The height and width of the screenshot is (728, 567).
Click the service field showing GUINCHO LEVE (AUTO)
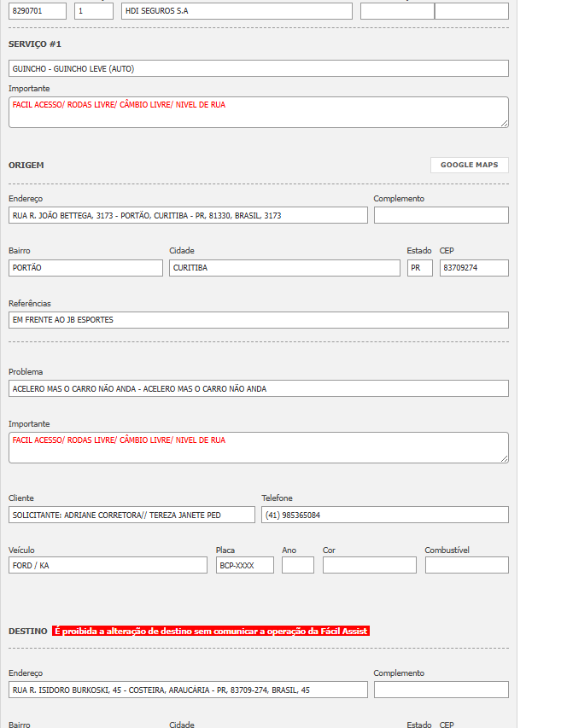point(258,68)
